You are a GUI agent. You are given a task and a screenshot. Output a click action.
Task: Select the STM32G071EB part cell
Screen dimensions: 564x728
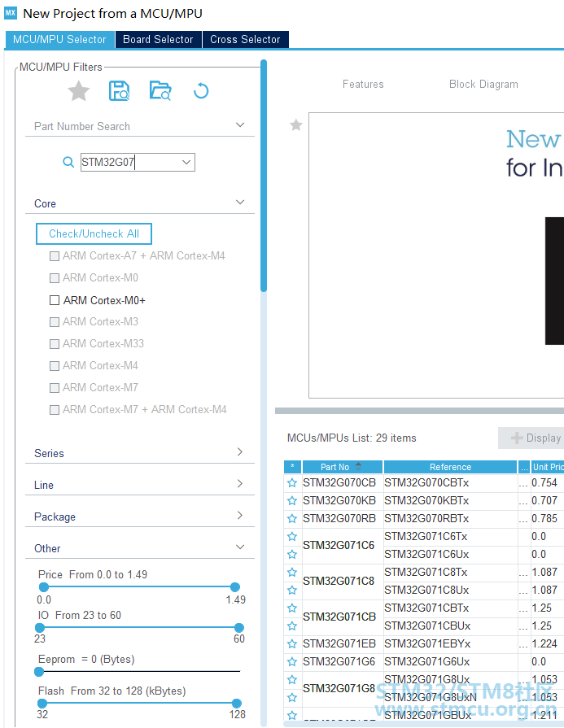[x=342, y=643]
